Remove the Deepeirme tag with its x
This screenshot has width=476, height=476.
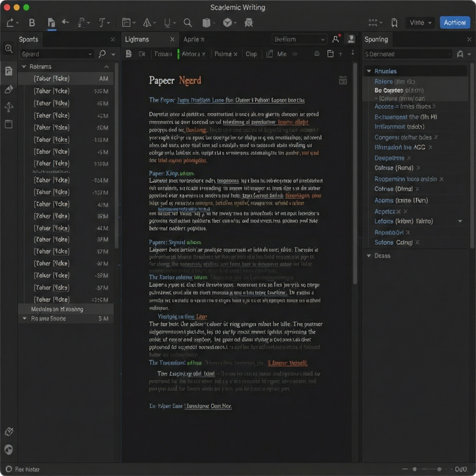[409, 158]
